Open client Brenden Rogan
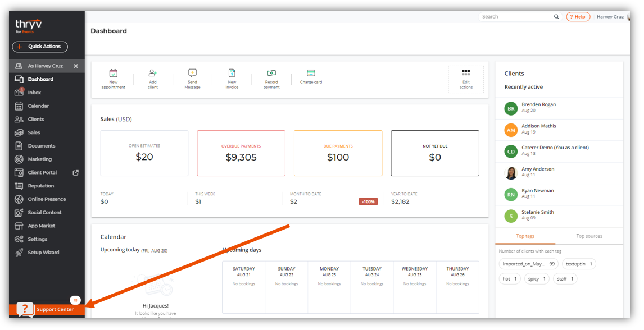The height and width of the screenshot is (330, 644). tap(559, 108)
